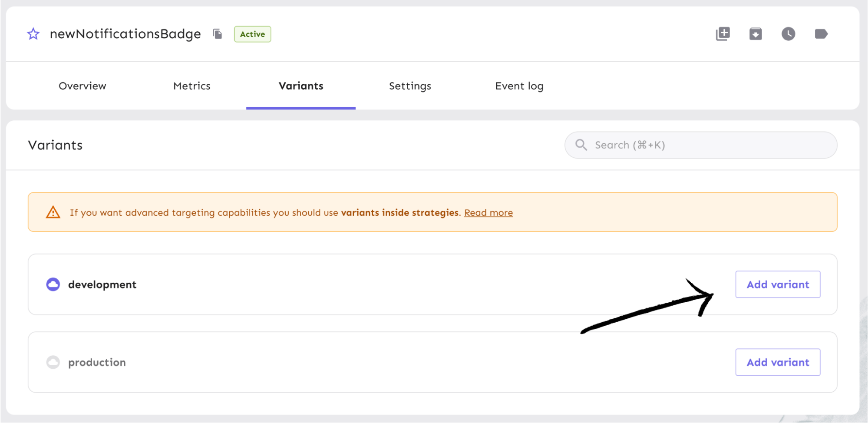Add variant to the production environment
The height and width of the screenshot is (423, 868).
pos(777,362)
